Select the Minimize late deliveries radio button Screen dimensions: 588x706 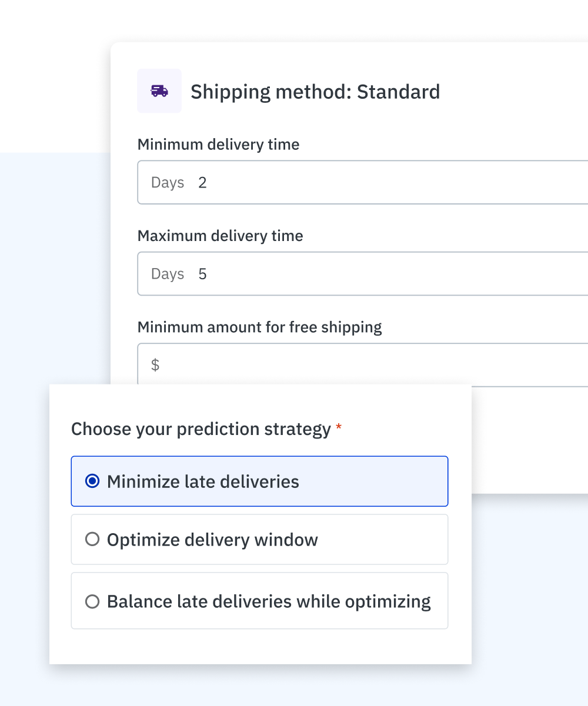[x=92, y=481]
